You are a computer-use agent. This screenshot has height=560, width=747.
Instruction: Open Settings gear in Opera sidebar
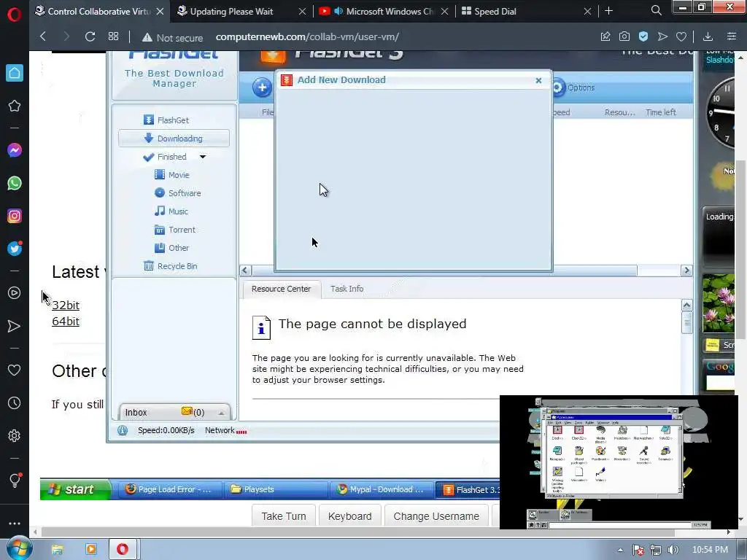point(15,436)
